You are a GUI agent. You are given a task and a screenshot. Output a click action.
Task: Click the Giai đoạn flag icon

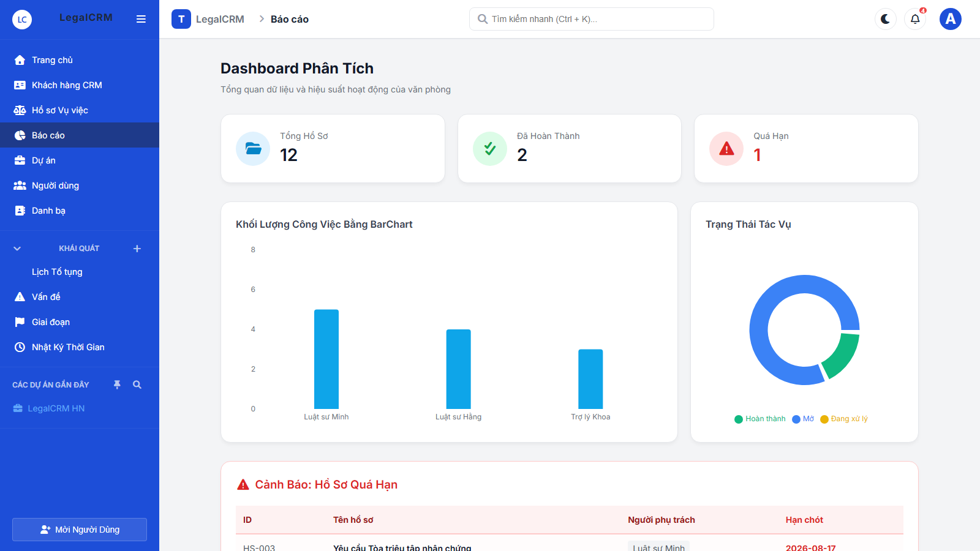pyautogui.click(x=20, y=322)
